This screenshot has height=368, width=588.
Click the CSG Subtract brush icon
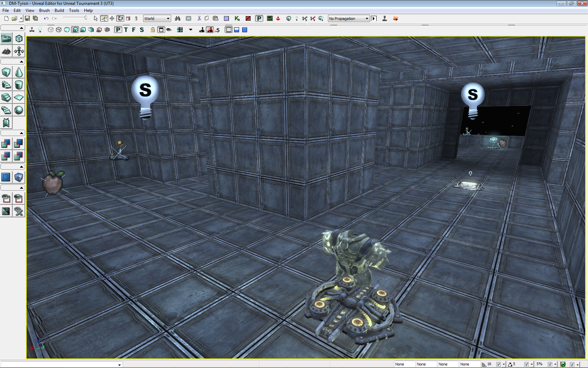(19, 143)
